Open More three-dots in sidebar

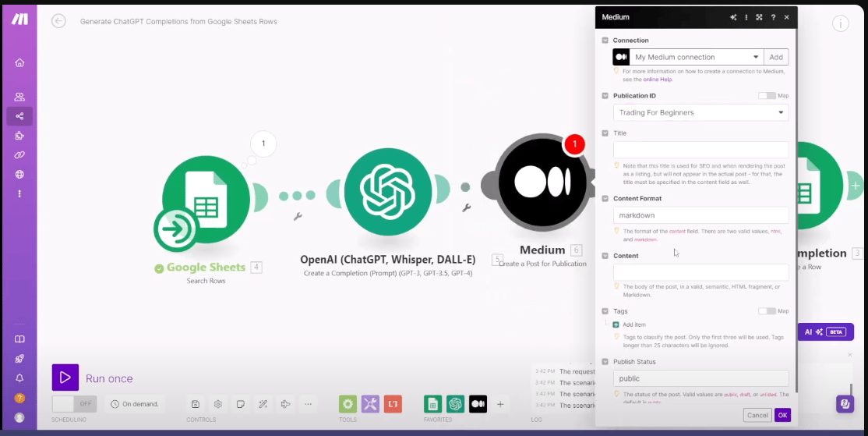click(19, 194)
